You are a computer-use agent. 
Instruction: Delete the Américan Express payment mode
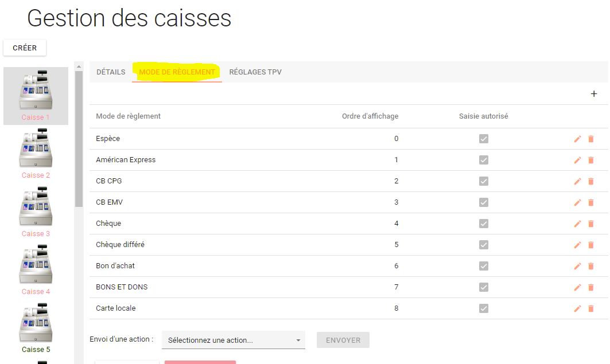pos(590,160)
